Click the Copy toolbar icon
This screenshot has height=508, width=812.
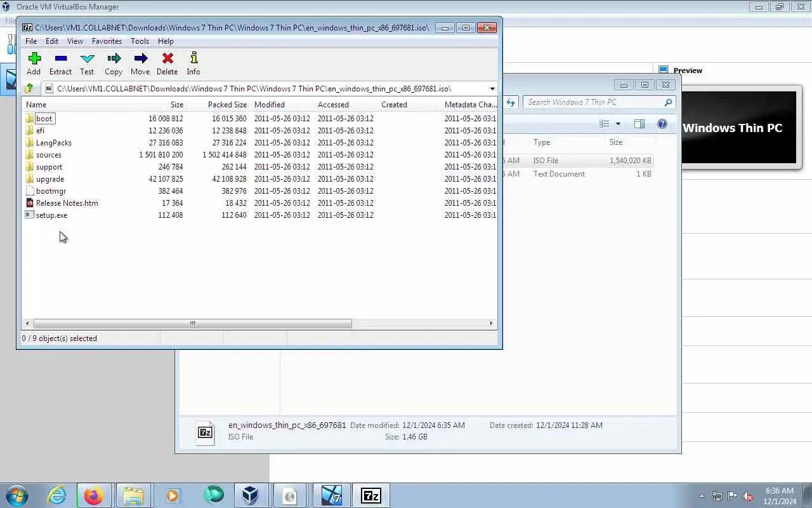[x=114, y=63]
